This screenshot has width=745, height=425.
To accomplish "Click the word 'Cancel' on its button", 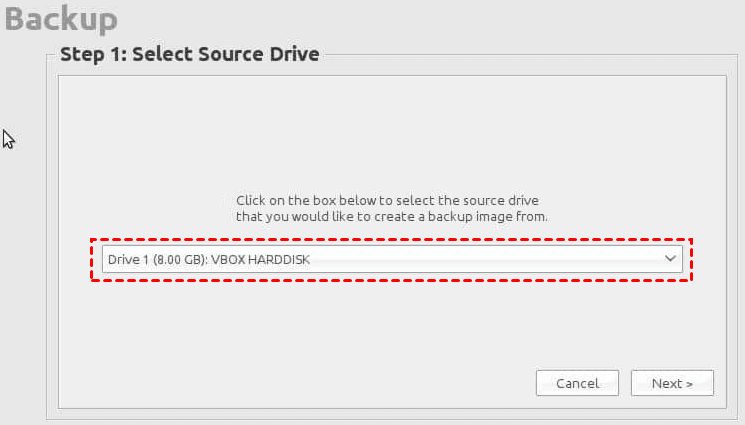I will pos(577,383).
